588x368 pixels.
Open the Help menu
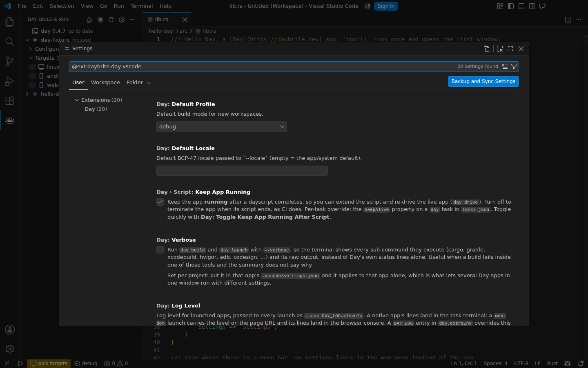coord(165,6)
